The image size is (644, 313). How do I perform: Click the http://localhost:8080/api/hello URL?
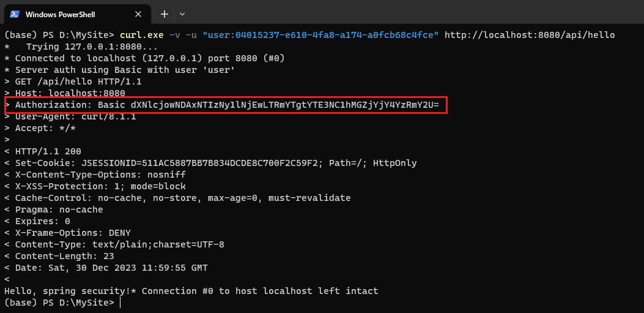point(530,35)
